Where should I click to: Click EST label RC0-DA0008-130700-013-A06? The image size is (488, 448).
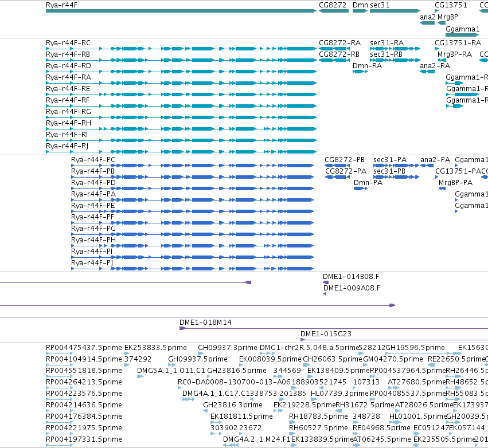[234, 382]
